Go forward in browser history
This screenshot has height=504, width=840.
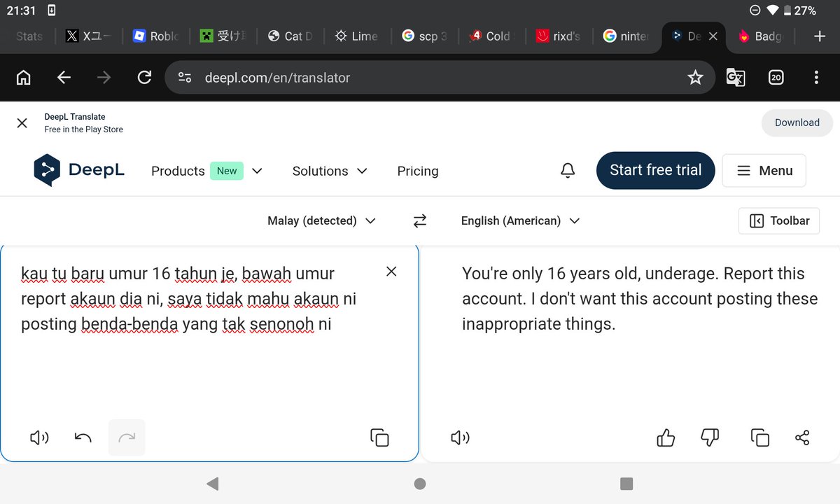pyautogui.click(x=104, y=78)
